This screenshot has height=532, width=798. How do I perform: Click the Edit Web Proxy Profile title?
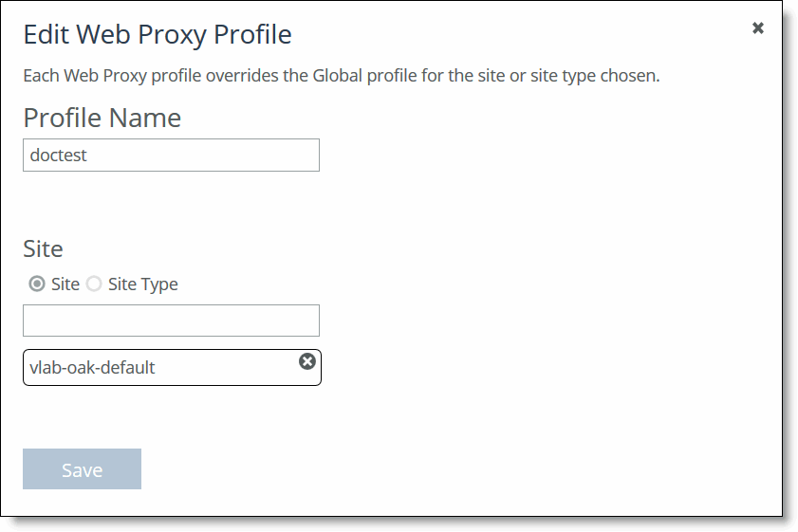[x=158, y=34]
